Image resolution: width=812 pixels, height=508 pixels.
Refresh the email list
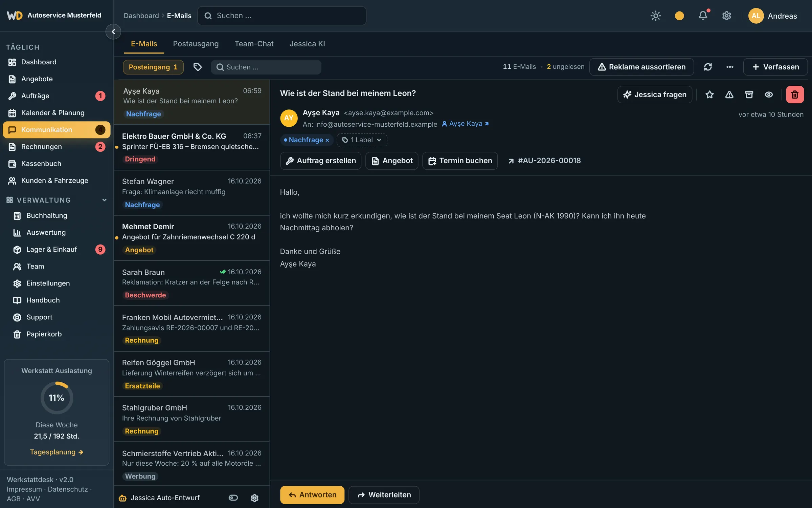point(708,67)
